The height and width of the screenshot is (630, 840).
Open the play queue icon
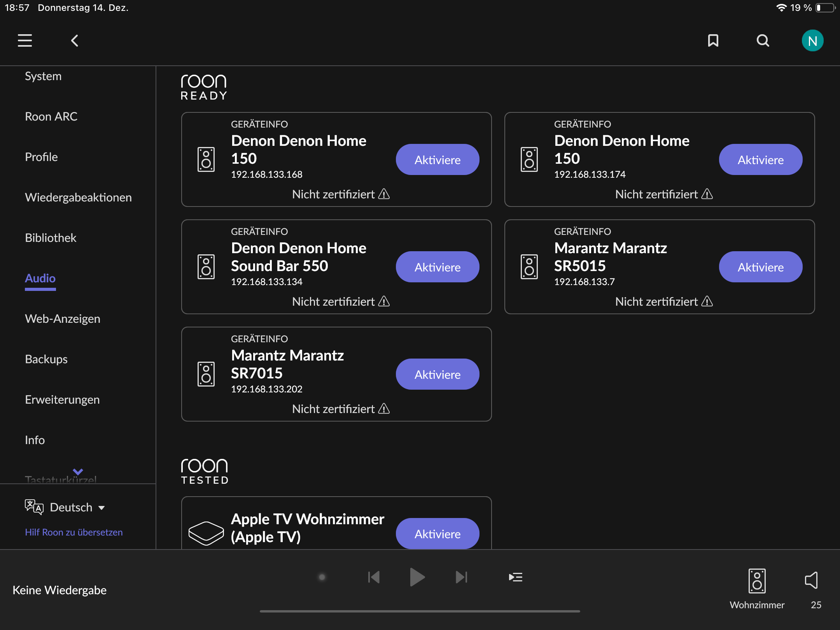click(516, 577)
